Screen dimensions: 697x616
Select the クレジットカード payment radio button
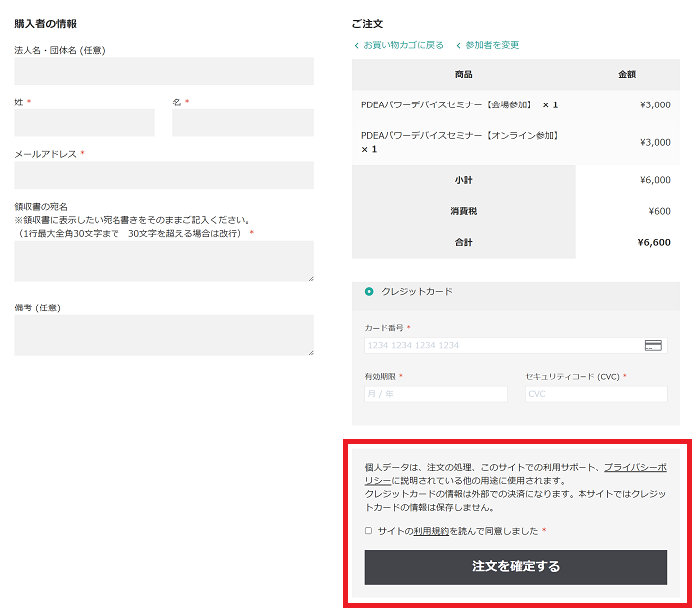(x=369, y=292)
